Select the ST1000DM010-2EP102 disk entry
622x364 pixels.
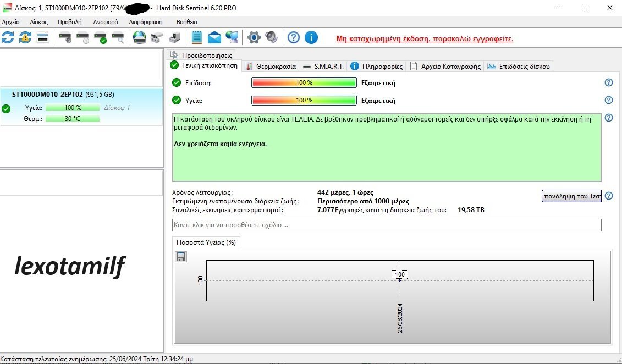[81, 107]
